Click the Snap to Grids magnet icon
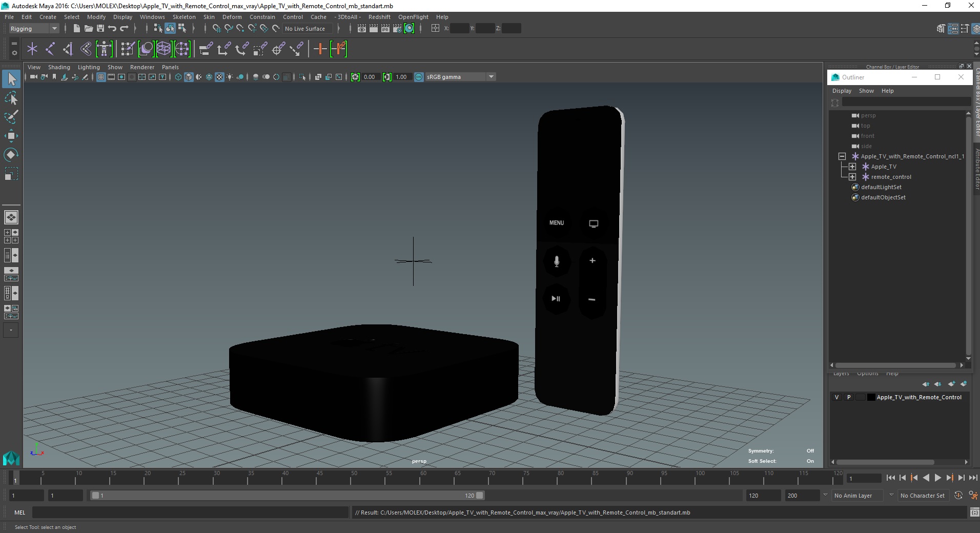The height and width of the screenshot is (533, 980). pyautogui.click(x=216, y=29)
